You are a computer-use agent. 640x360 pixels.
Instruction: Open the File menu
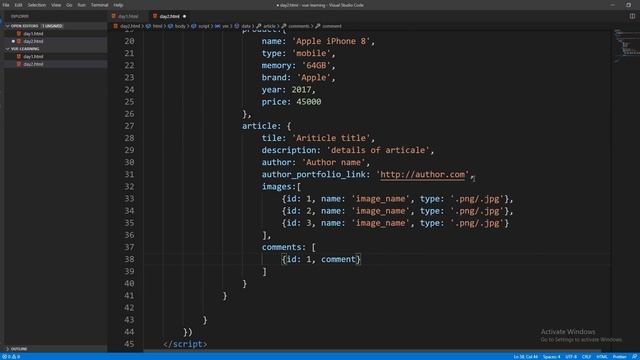(6, 5)
